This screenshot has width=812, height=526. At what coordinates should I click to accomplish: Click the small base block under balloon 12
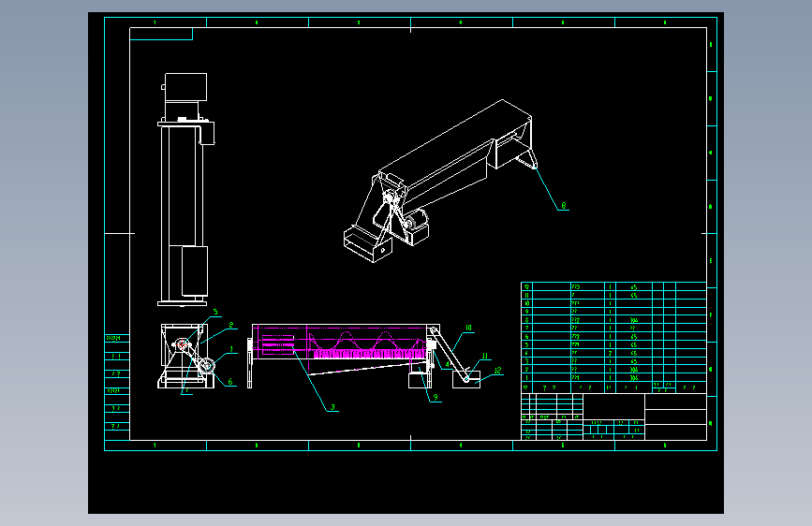coord(466,379)
